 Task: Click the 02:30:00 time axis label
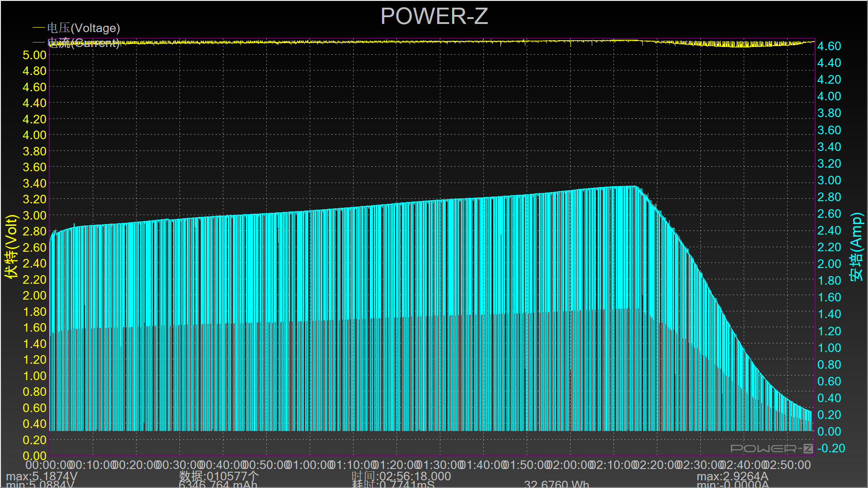[701, 465]
